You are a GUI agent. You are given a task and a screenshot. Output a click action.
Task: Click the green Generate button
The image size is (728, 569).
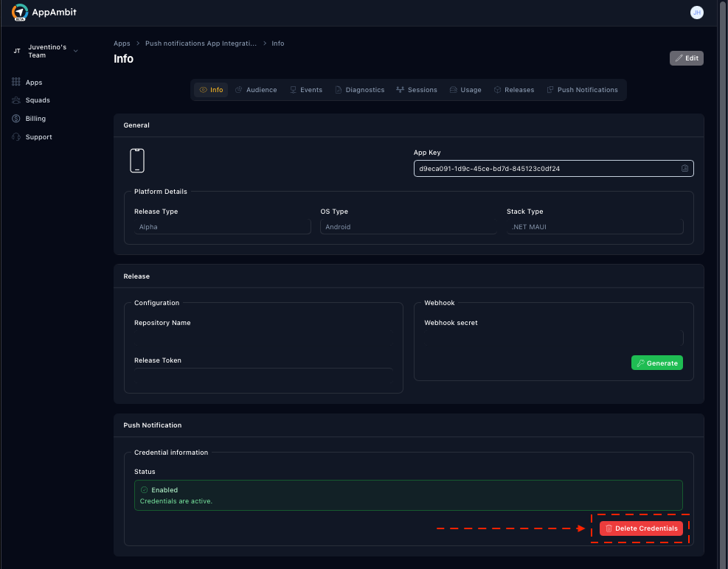click(656, 363)
